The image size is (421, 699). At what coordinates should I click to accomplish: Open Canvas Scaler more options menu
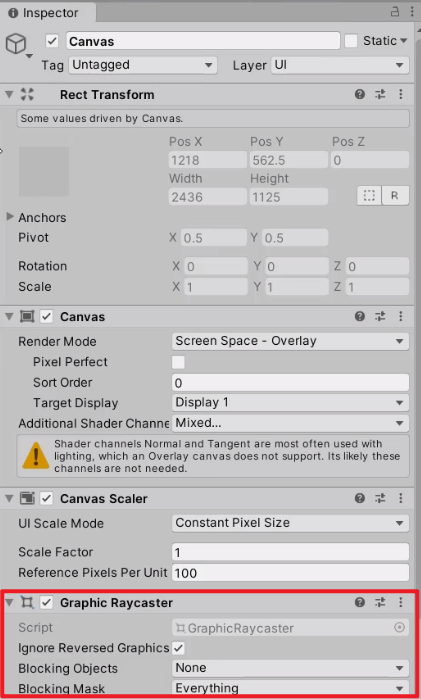click(x=400, y=498)
